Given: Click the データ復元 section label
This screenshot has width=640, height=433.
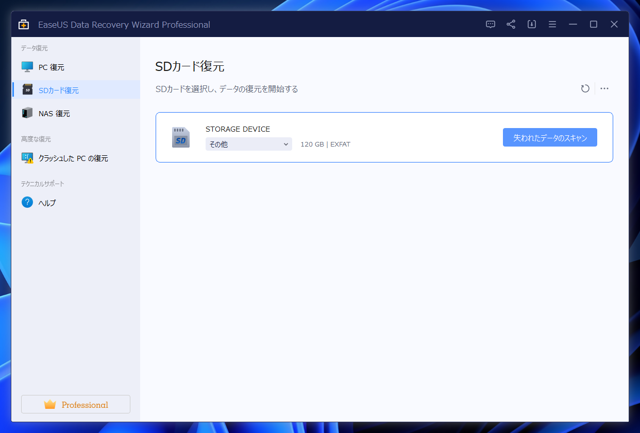Looking at the screenshot, I should click(x=34, y=48).
